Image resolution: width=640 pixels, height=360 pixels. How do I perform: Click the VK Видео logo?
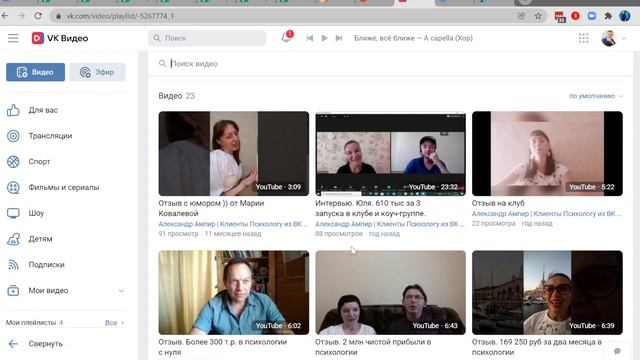coord(60,38)
